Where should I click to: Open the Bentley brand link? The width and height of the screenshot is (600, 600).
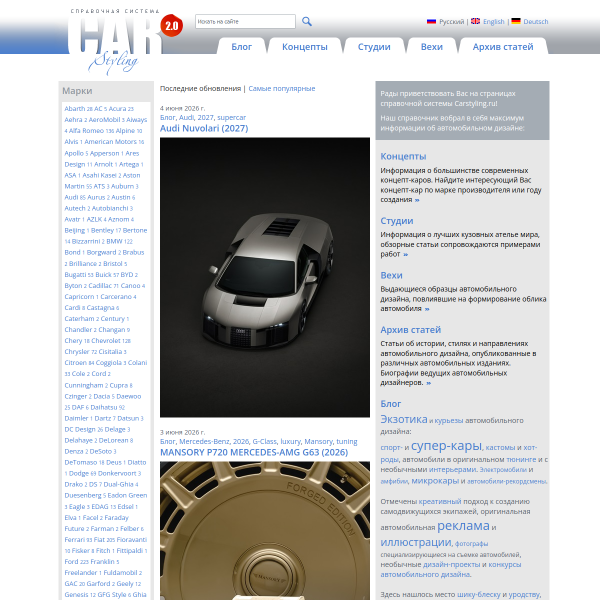[x=102, y=230]
